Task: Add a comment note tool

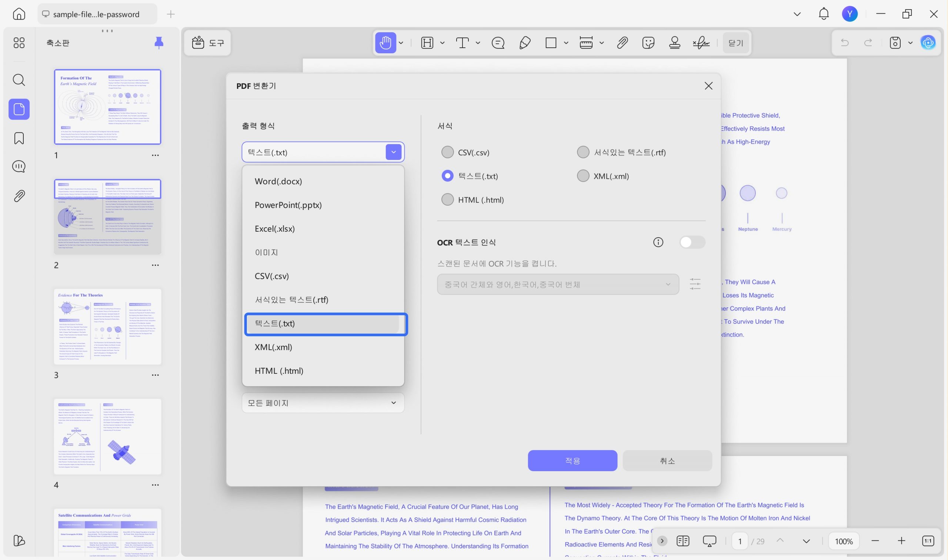Action: [498, 43]
